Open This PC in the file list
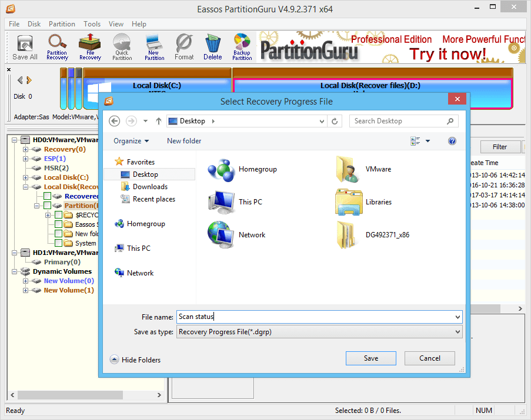 coord(235,202)
